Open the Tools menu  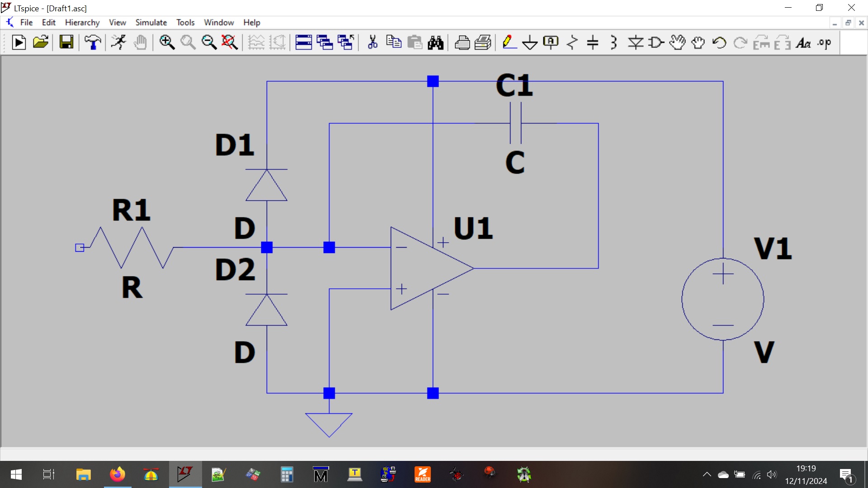[x=185, y=23]
